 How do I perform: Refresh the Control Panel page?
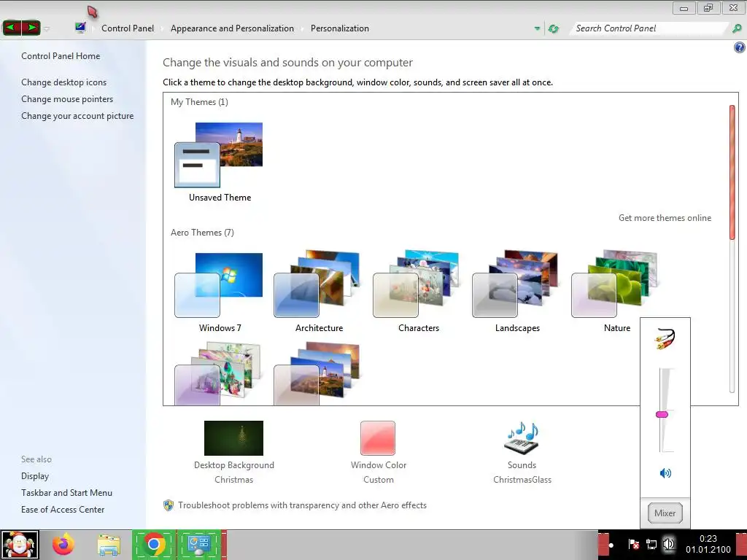(x=553, y=28)
